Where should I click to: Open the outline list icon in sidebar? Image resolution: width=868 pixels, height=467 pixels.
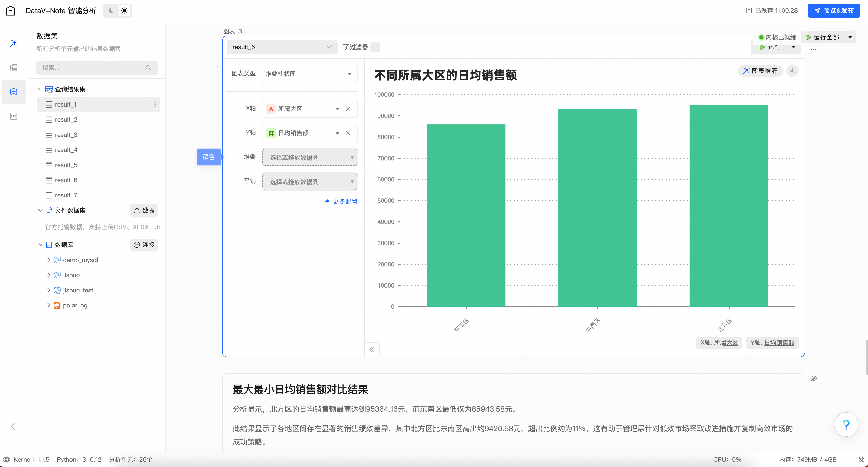(x=13, y=68)
